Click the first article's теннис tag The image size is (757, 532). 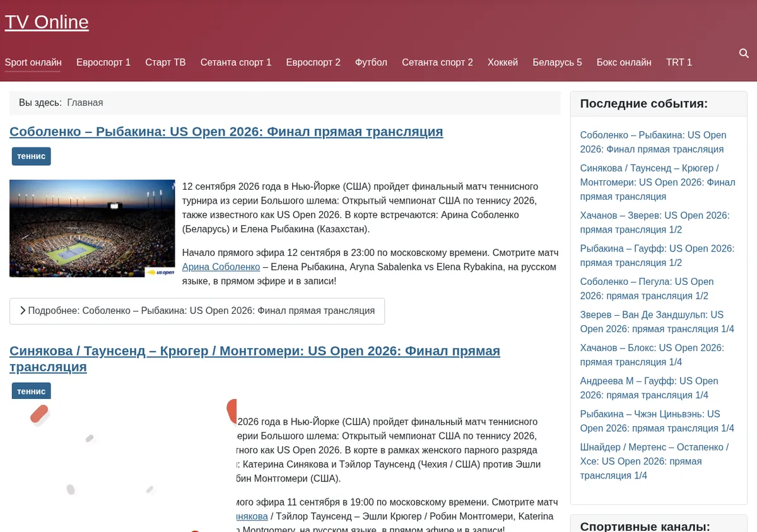point(32,156)
